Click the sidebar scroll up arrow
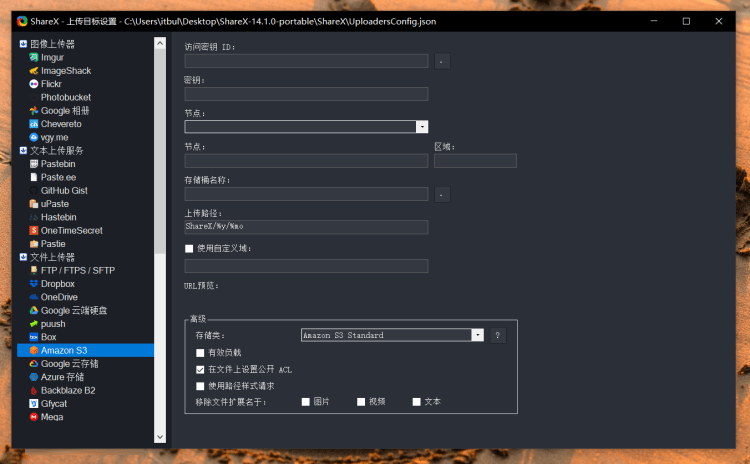This screenshot has height=464, width=750. click(x=160, y=43)
